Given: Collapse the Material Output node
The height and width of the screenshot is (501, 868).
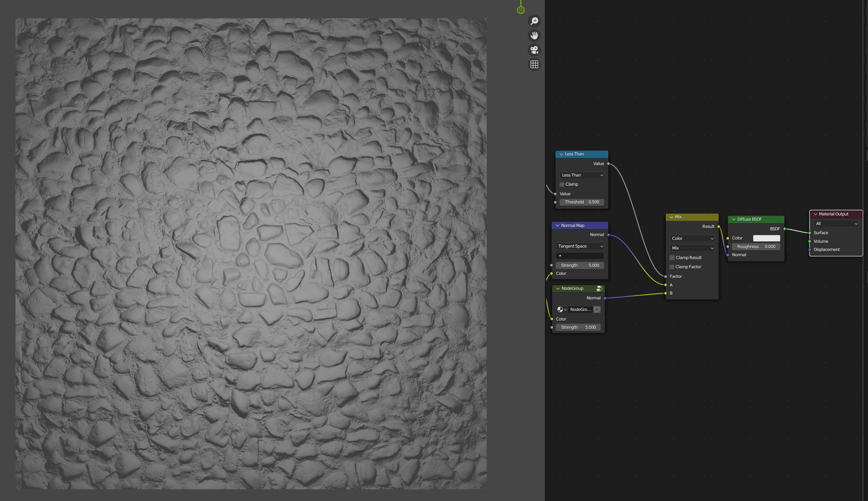Looking at the screenshot, I should coord(815,214).
